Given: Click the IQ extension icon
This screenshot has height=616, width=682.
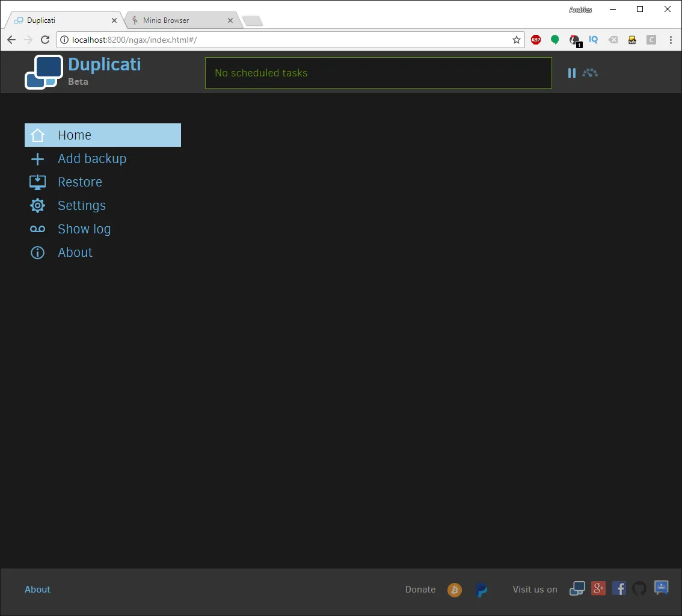Looking at the screenshot, I should click(x=593, y=40).
